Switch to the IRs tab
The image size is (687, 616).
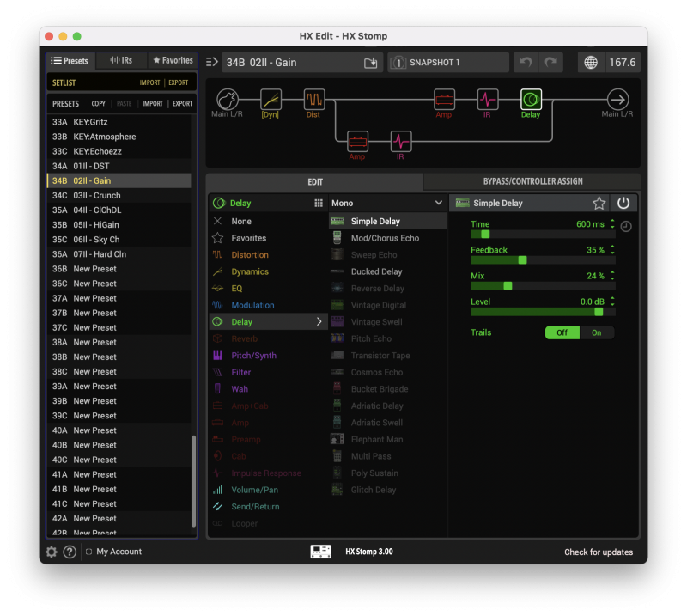121,60
